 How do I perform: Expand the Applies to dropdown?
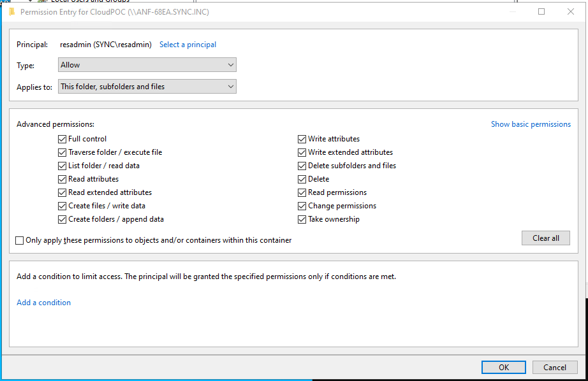coord(147,87)
